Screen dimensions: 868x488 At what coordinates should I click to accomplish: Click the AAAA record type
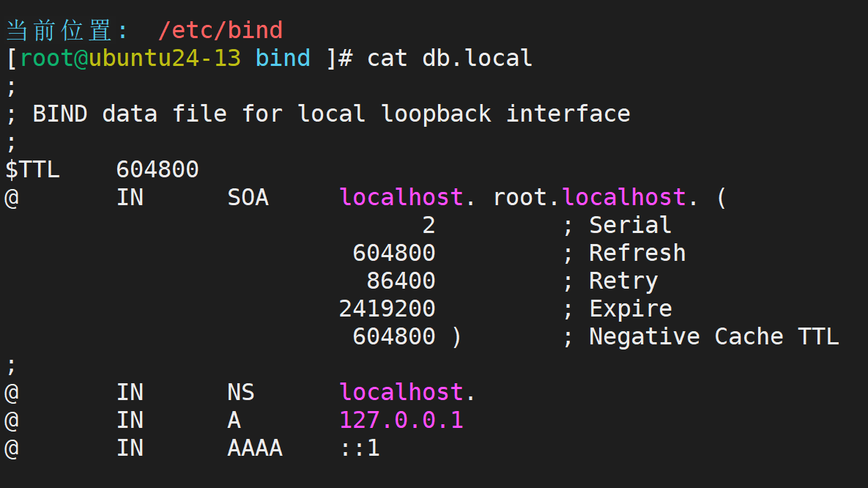[x=255, y=448]
